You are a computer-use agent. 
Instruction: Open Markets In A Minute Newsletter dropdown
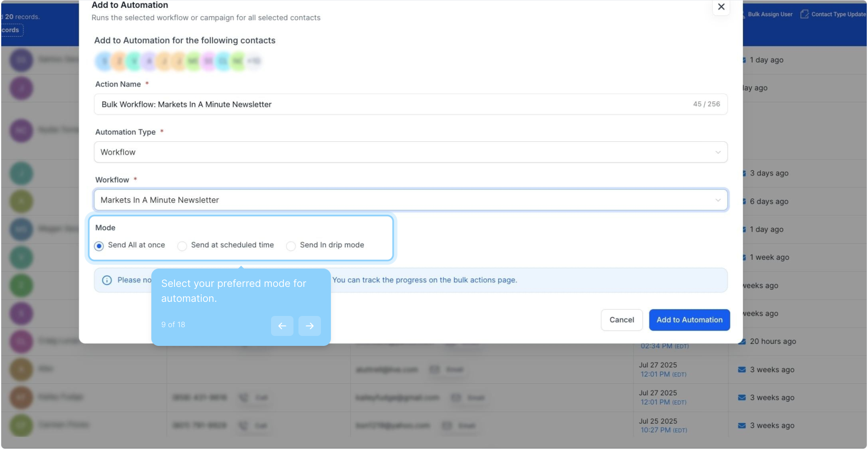click(x=410, y=200)
